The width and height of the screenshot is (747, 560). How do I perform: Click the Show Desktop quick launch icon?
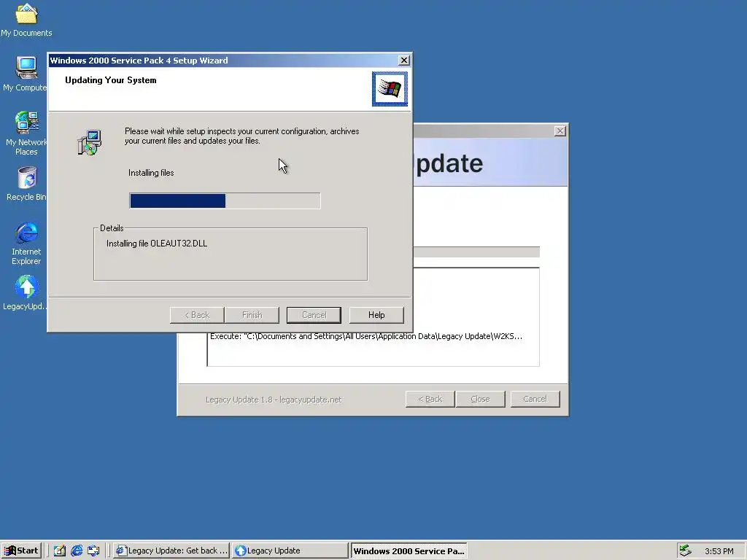tap(60, 551)
